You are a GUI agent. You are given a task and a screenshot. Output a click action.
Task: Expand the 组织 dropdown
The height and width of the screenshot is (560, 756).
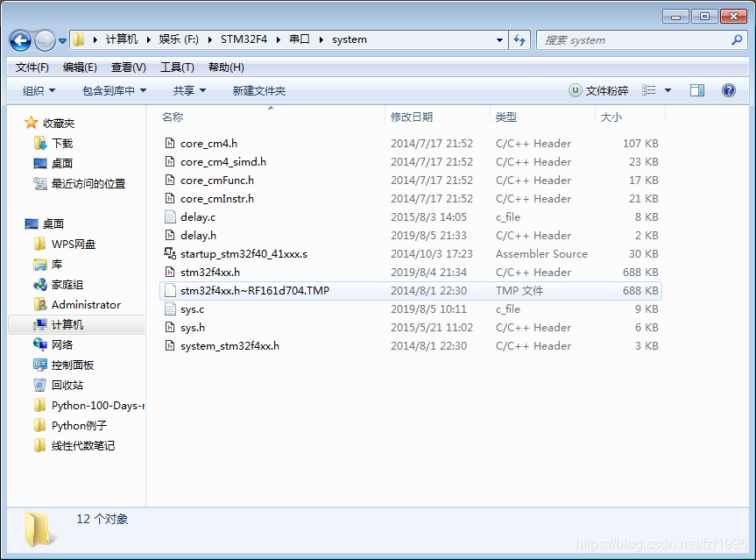click(39, 90)
